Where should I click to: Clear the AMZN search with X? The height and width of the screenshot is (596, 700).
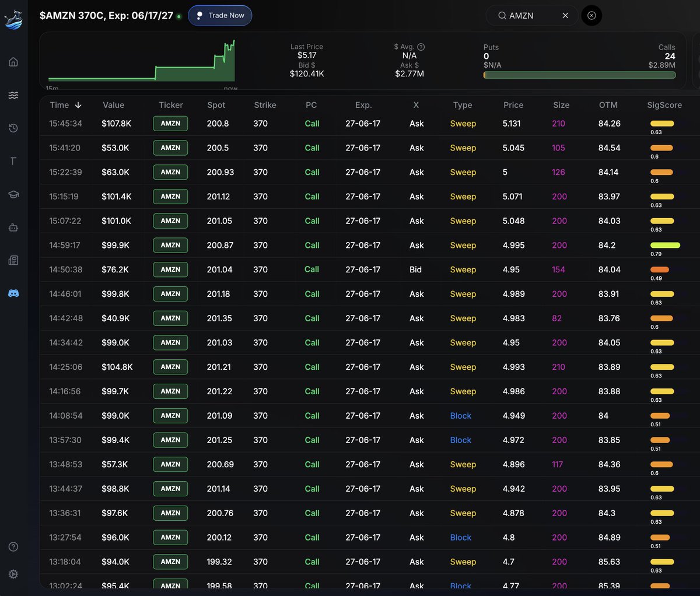click(565, 16)
